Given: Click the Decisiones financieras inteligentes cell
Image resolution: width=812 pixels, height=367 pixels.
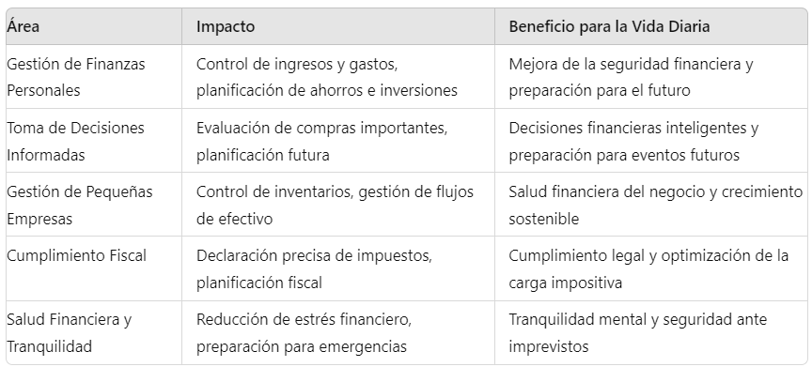Looking at the screenshot, I should tap(651, 141).
